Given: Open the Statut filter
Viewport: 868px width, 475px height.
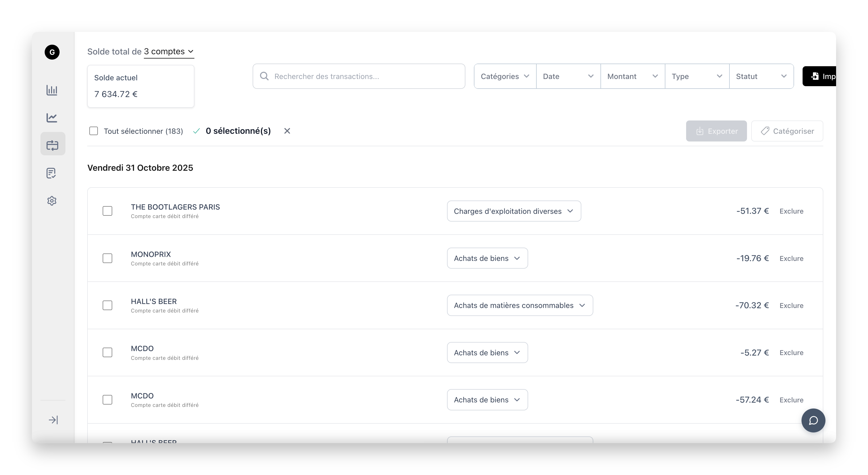Looking at the screenshot, I should pos(761,76).
